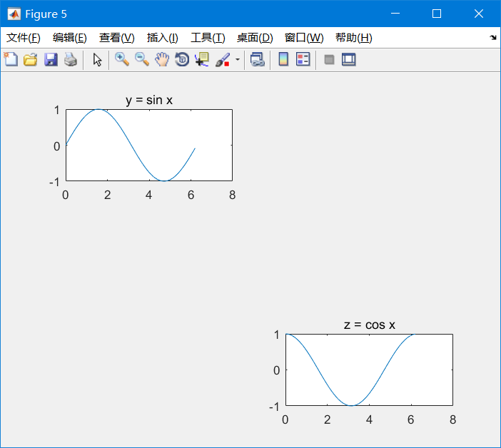
Task: Open the 查看(V) menu
Action: click(116, 38)
